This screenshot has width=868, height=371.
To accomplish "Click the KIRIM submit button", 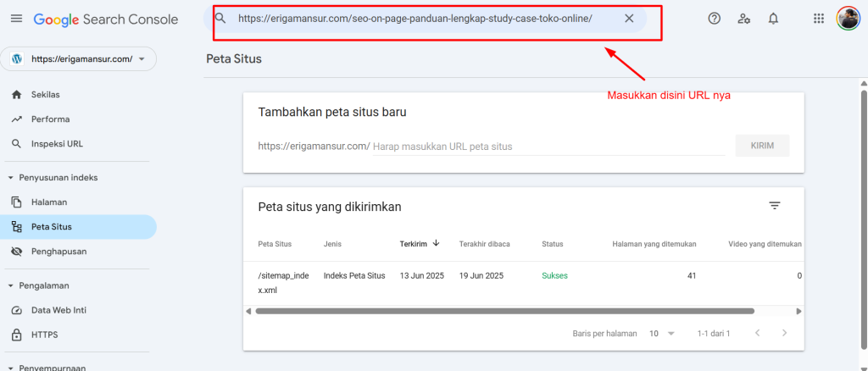I will pos(762,146).
